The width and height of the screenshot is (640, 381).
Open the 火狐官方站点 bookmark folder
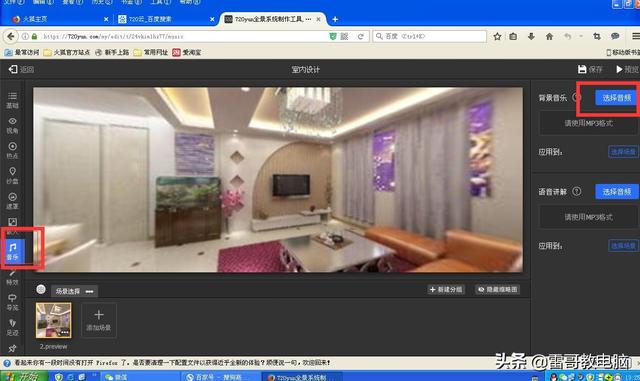pos(67,52)
